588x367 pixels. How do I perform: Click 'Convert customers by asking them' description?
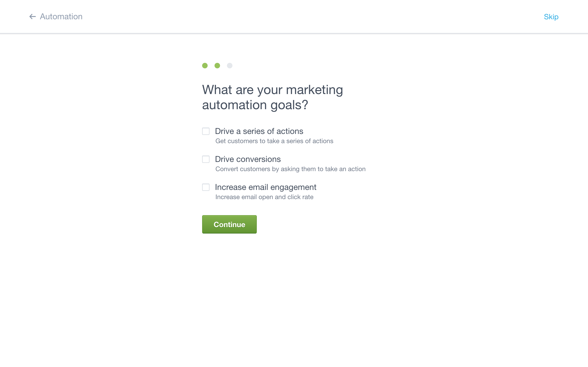pyautogui.click(x=290, y=169)
